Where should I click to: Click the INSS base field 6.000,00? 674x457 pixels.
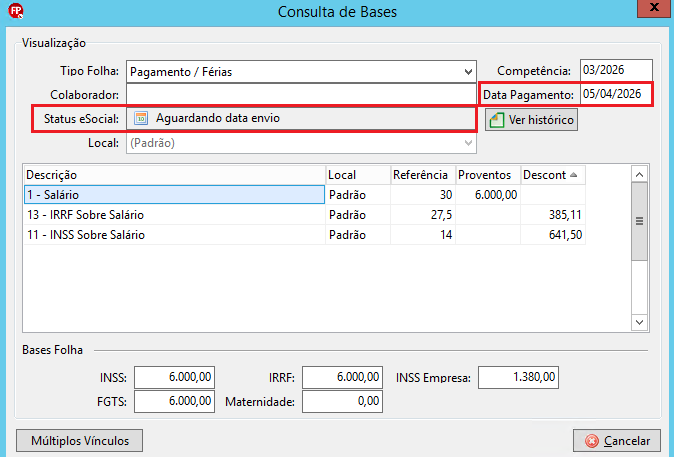tap(174, 377)
